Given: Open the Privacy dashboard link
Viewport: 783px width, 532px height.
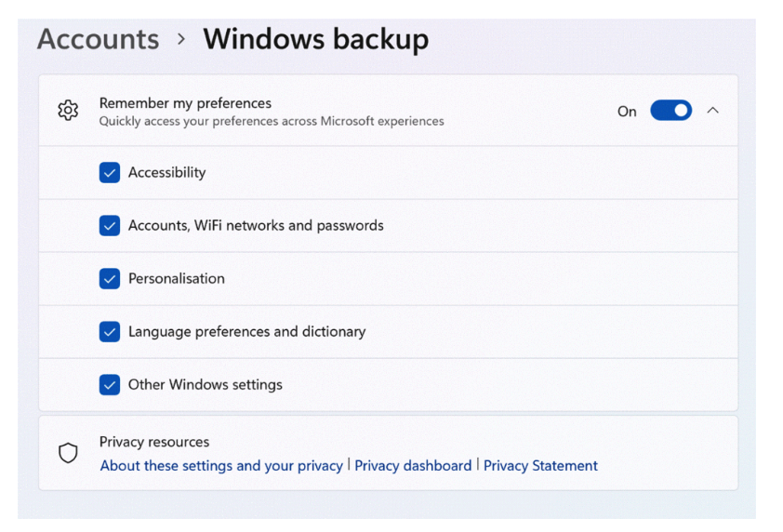Looking at the screenshot, I should tap(413, 466).
